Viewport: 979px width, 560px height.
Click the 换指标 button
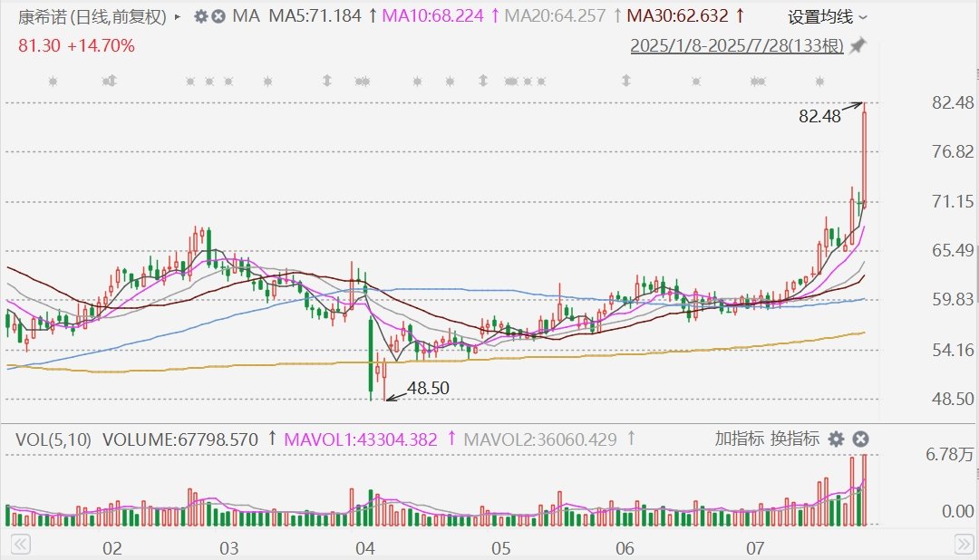point(794,439)
